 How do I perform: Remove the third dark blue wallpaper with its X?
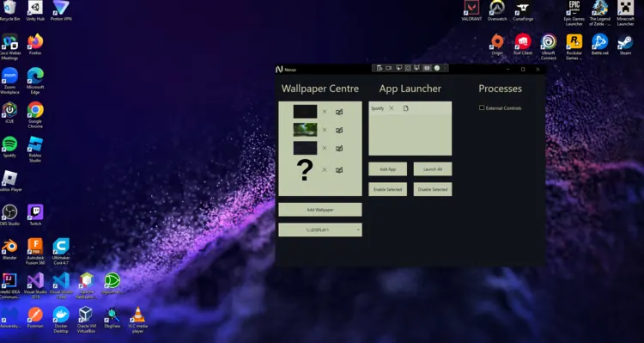click(x=325, y=148)
